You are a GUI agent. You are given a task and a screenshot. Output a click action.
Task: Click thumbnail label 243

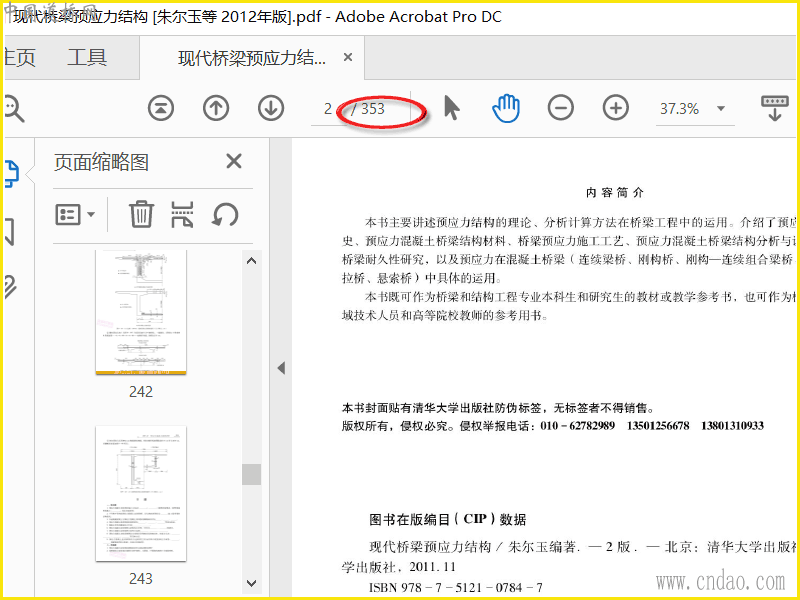click(141, 578)
